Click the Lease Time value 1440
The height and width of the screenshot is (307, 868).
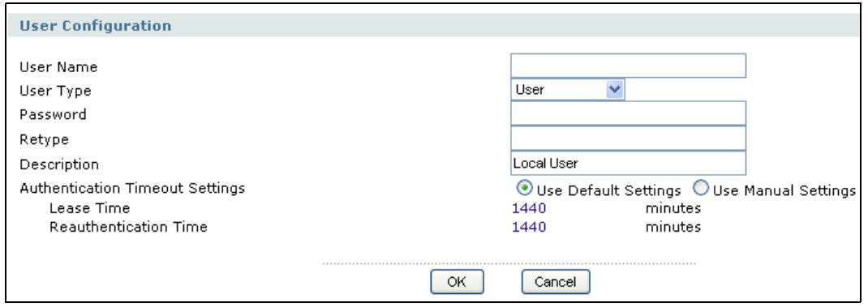[x=529, y=208]
